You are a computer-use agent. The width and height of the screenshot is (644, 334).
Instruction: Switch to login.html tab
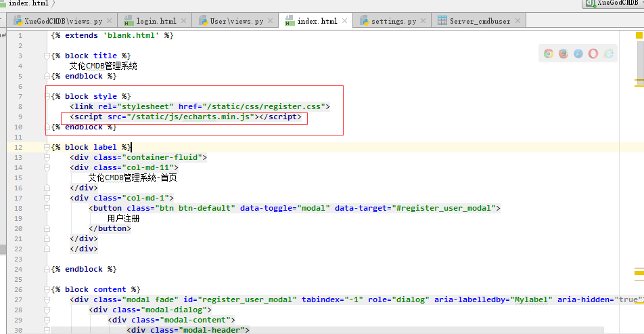156,21
